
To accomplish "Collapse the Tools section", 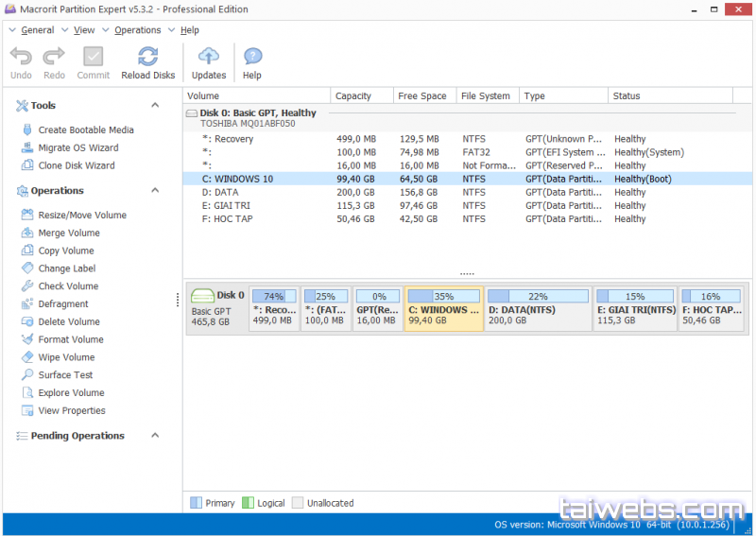I will pos(155,106).
